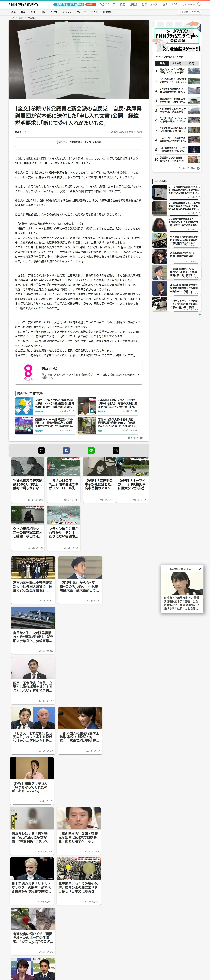The height and width of the screenshot is (980, 210).
Task: Click the 政治 breadcrumb link
Action: pos(21,18)
